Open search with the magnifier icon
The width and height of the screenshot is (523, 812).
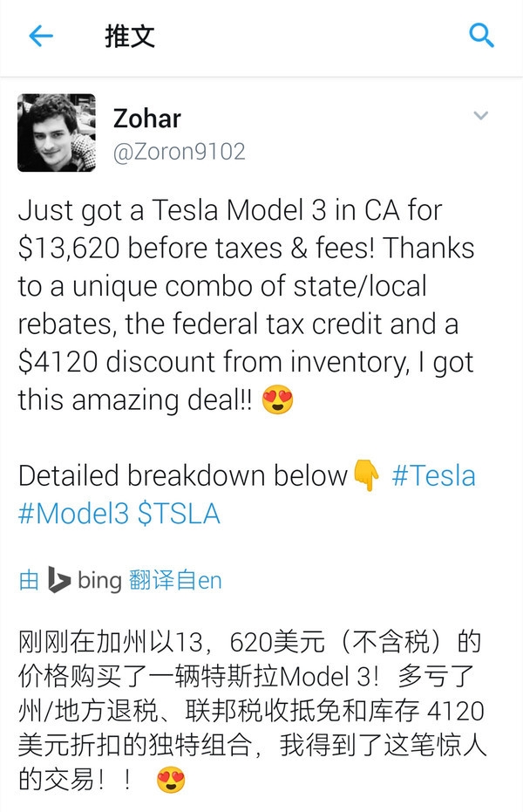[x=481, y=36]
